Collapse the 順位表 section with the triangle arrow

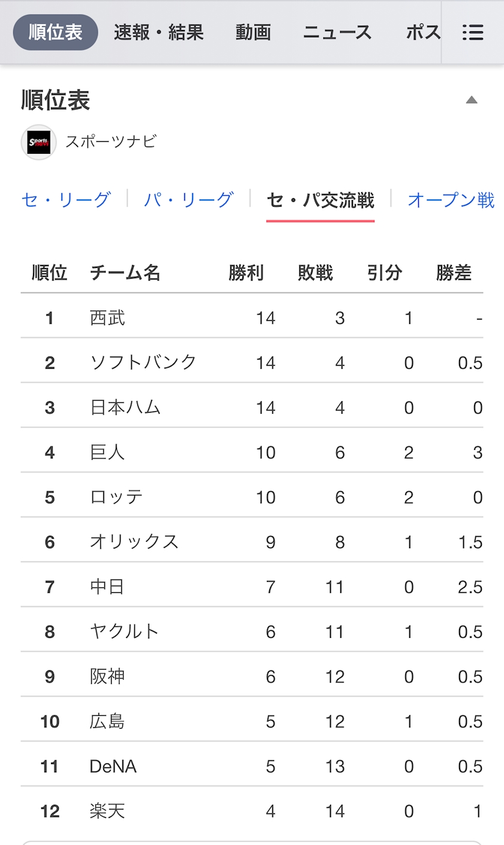[472, 100]
